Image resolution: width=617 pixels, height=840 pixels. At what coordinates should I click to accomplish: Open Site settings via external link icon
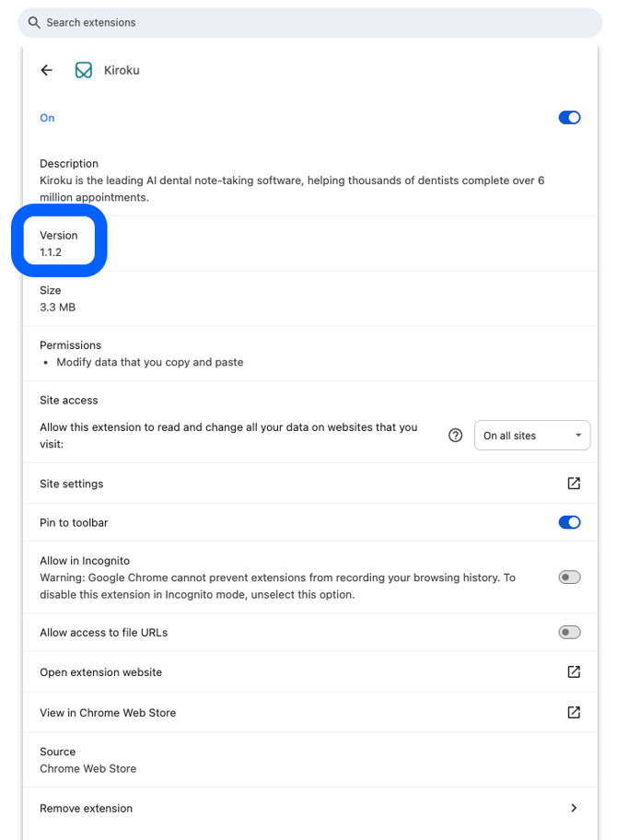click(573, 483)
